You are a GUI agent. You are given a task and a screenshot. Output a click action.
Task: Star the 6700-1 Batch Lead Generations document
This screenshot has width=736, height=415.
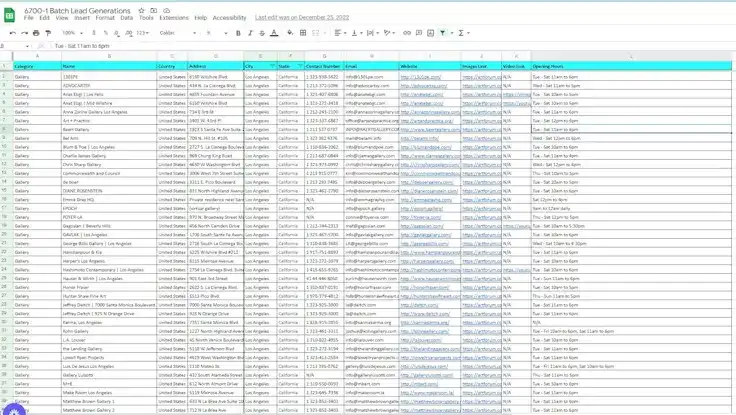[x=141, y=9]
